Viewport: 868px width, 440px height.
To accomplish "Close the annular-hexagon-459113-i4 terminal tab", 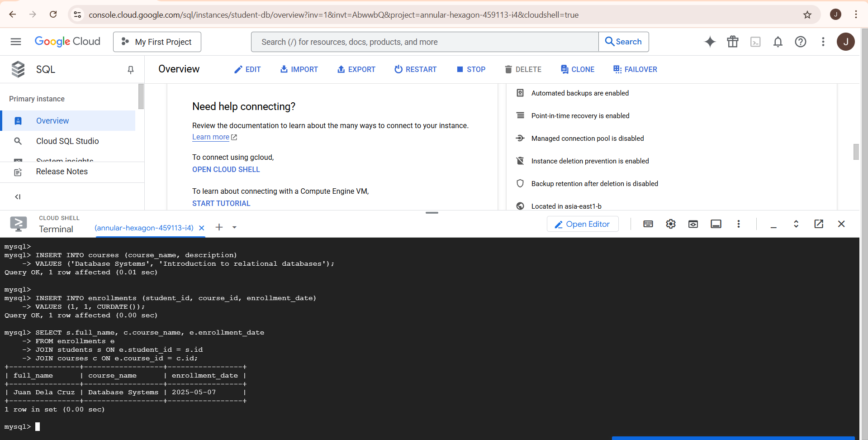I will pyautogui.click(x=202, y=228).
